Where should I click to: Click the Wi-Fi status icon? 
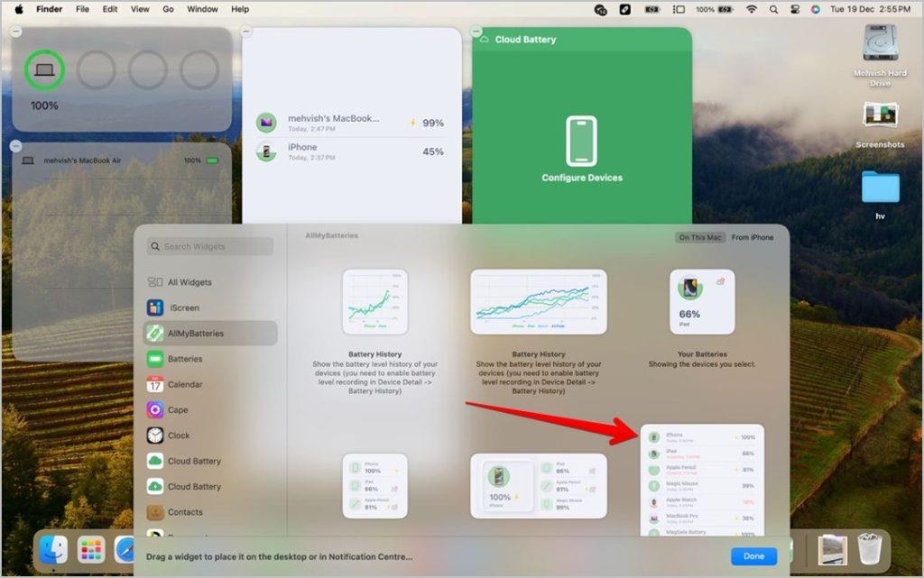tap(752, 9)
